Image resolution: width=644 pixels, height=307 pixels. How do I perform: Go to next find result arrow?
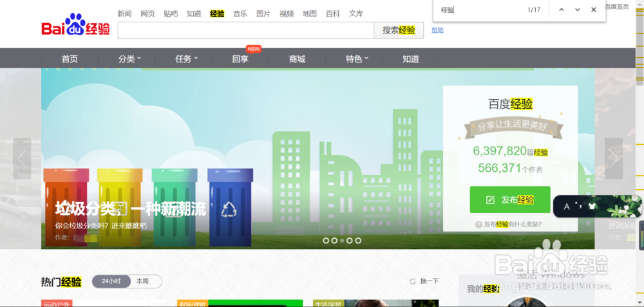(578, 10)
